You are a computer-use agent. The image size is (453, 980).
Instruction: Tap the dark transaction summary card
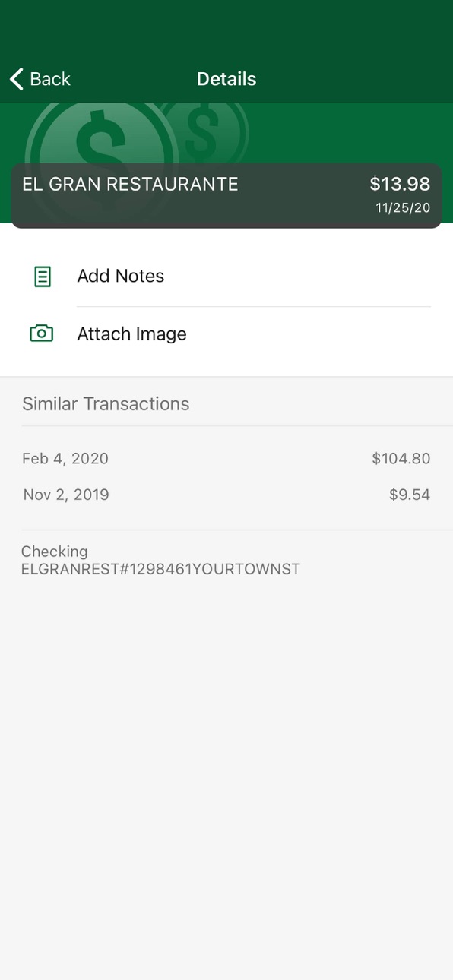[x=226, y=195]
